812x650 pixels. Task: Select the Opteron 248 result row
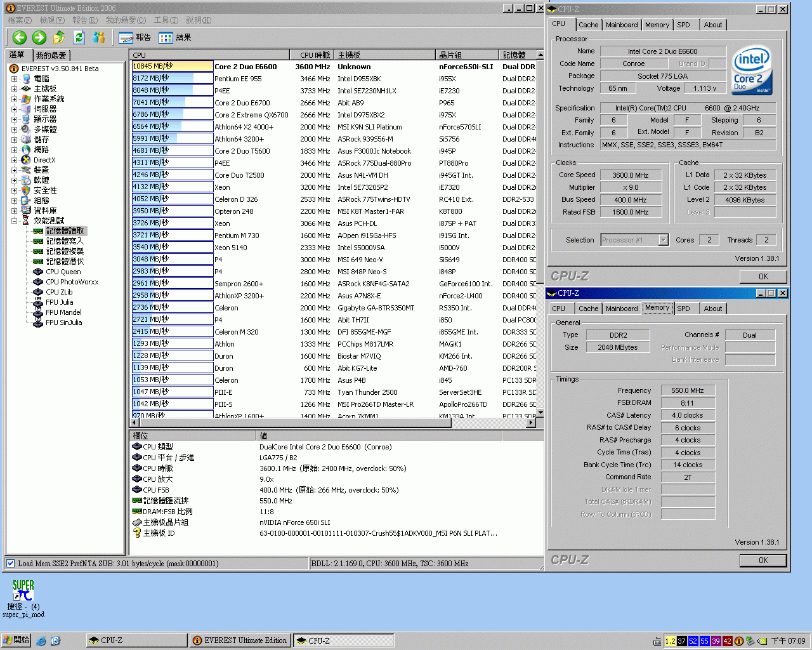click(333, 211)
